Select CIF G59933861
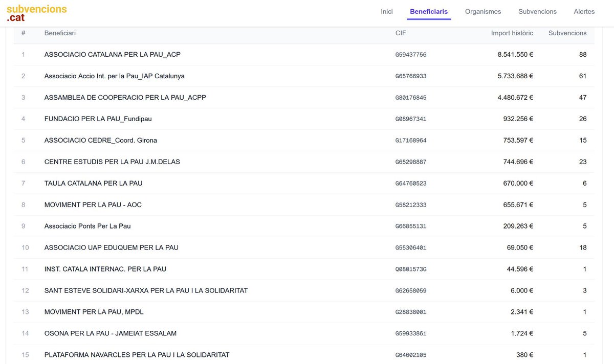The width and height of the screenshot is (614, 364). (411, 334)
